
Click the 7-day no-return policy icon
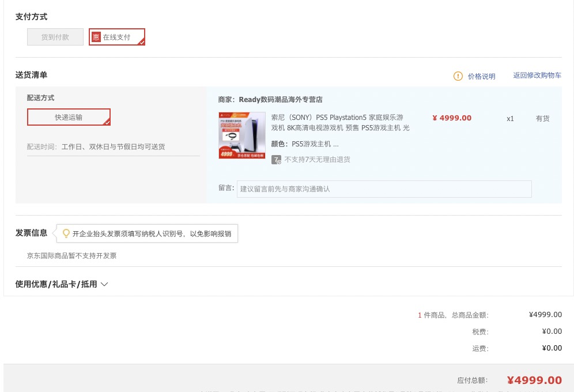pos(276,160)
